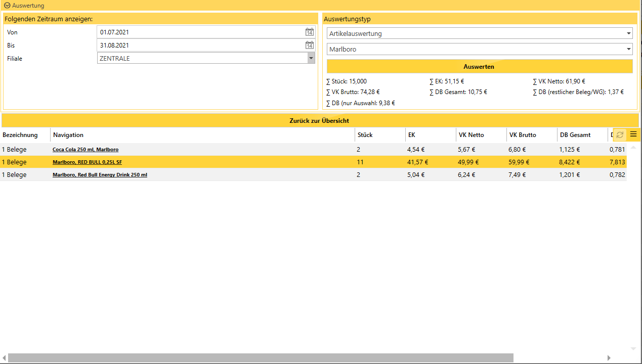Viewport: 642px width, 364px height.
Task: Click the ∑ VK Brutto: 74,28 € summary
Action: tap(353, 92)
